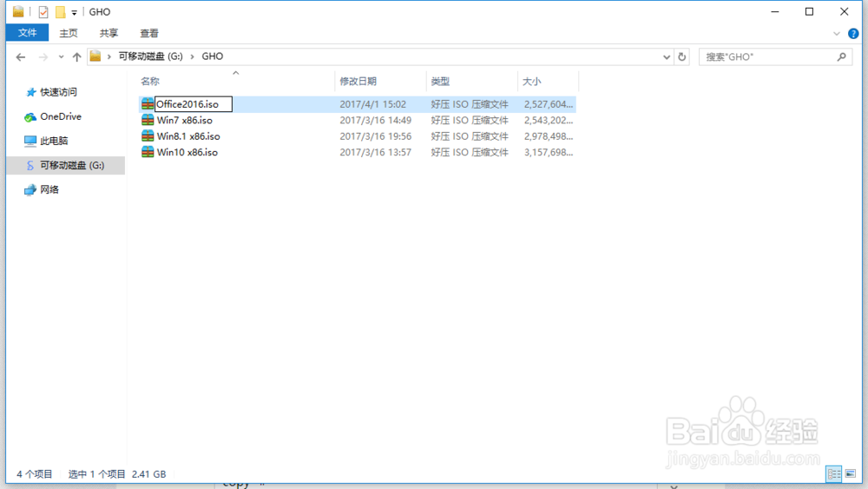Screen dimensions: 868x489
Task: Expand the ribbon with the chevron
Action: 837,34
